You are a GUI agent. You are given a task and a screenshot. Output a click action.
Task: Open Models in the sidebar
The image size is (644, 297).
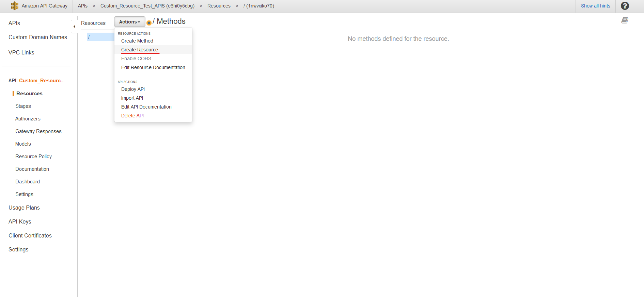click(x=23, y=144)
